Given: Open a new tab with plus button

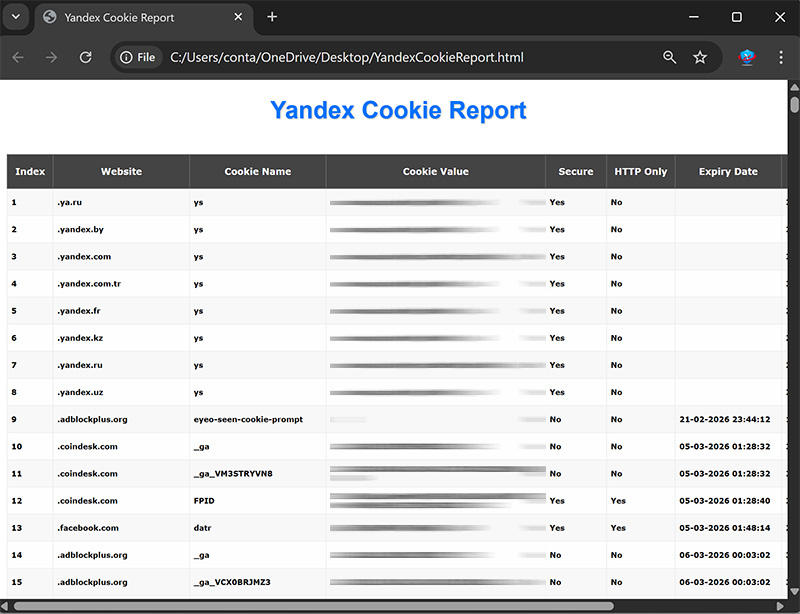Looking at the screenshot, I should tap(272, 17).
